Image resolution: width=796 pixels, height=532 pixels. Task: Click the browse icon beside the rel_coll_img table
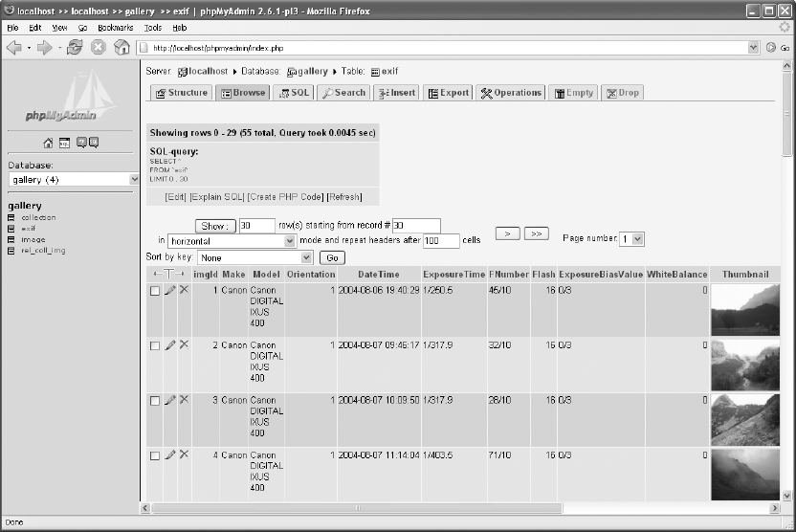(11, 251)
